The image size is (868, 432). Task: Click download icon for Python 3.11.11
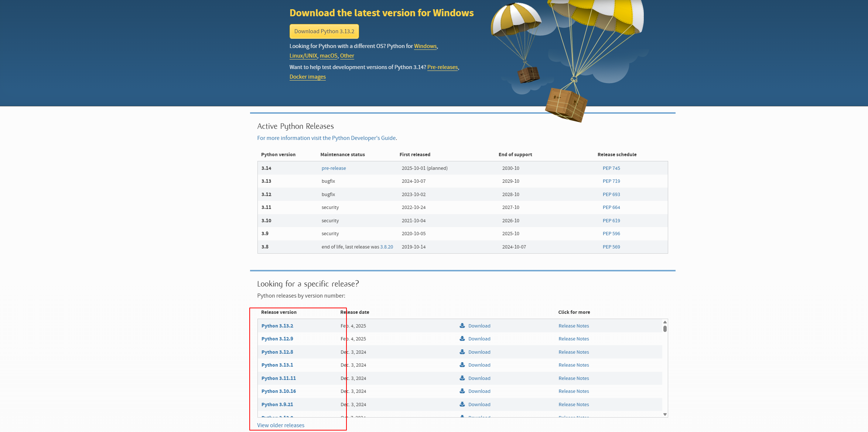point(462,378)
